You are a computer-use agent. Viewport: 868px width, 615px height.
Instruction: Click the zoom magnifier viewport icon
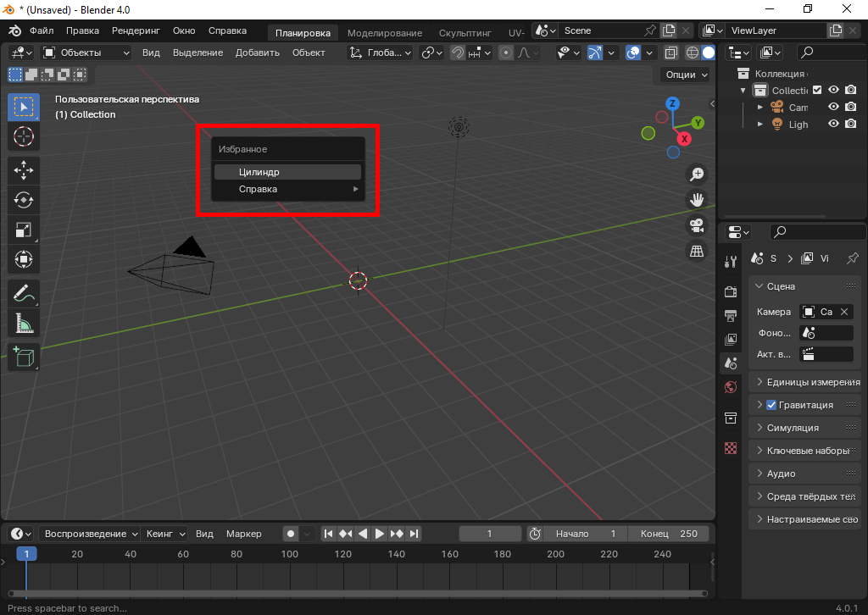697,175
